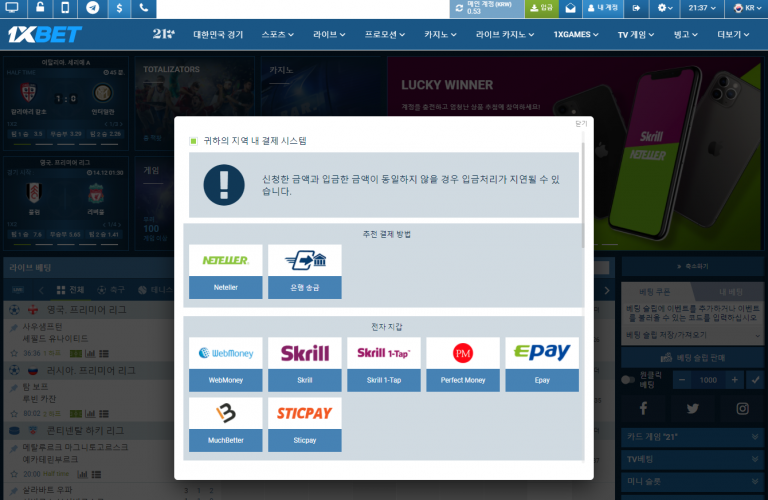Click the green 입금 deposit button
768x500 pixels.
pos(541,8)
